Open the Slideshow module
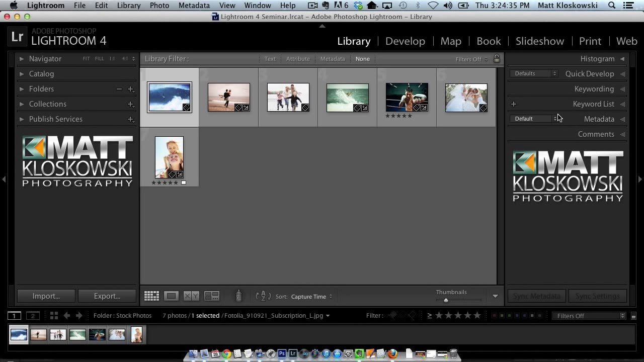The image size is (644, 362). [x=540, y=41]
